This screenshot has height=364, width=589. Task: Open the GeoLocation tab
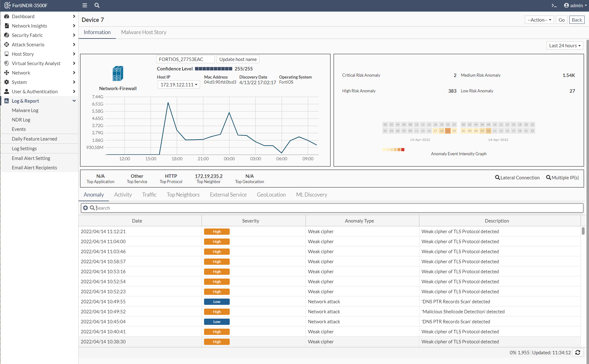(271, 194)
